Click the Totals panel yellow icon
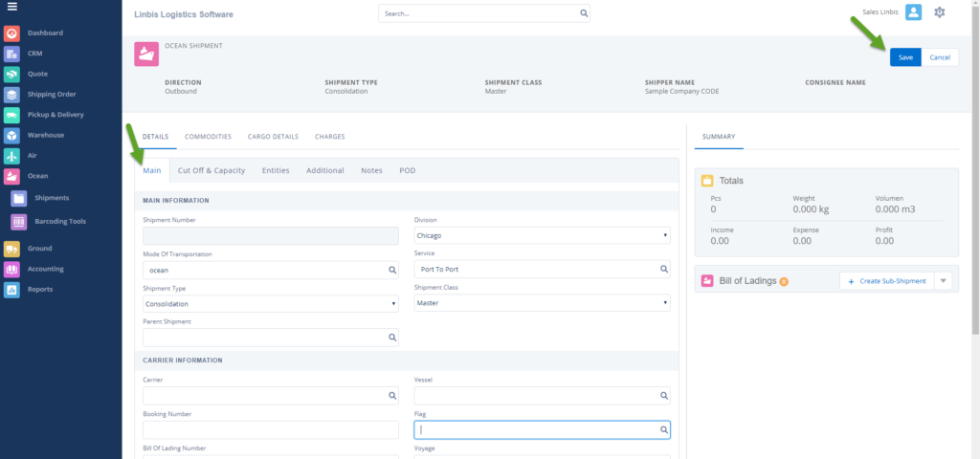 (707, 181)
